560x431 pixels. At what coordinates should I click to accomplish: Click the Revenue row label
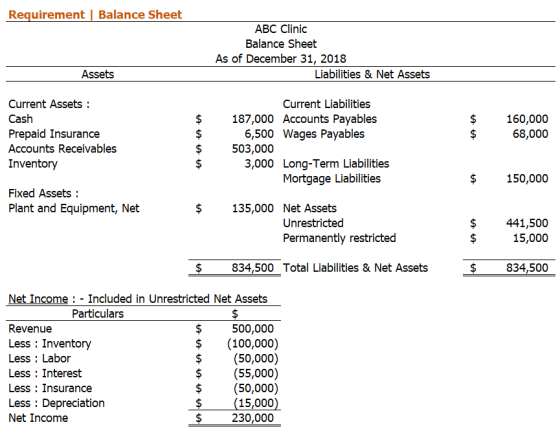[30, 329]
